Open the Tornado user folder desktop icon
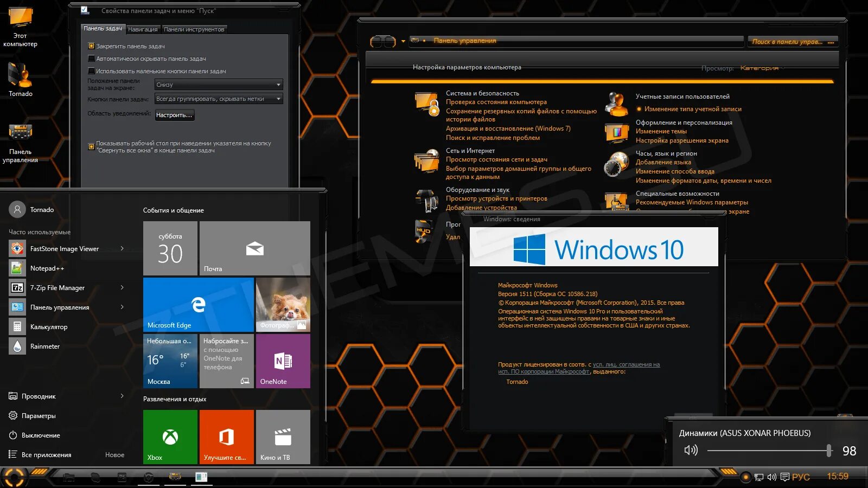The image size is (868, 488). [20, 79]
